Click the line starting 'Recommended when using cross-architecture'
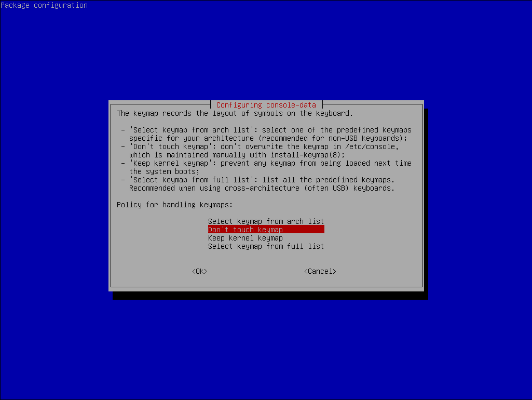The height and width of the screenshot is (400, 532). click(x=262, y=188)
